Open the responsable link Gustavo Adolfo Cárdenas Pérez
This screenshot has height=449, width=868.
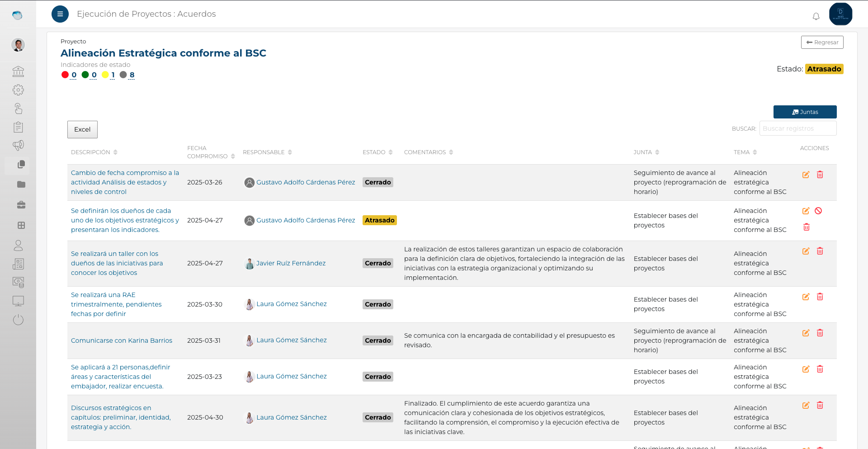coord(306,182)
